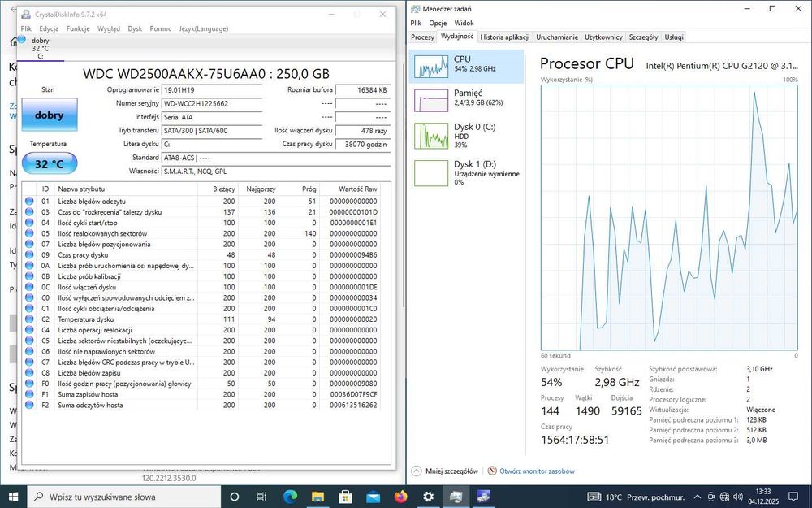Click the serial number field WD-WCC2H1225662

pyautogui.click(x=212, y=104)
